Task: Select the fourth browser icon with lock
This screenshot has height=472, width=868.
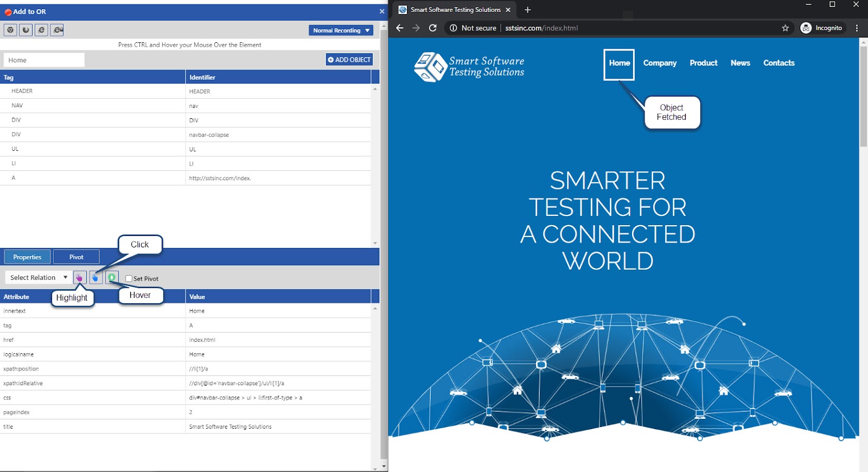Action: click(x=57, y=30)
